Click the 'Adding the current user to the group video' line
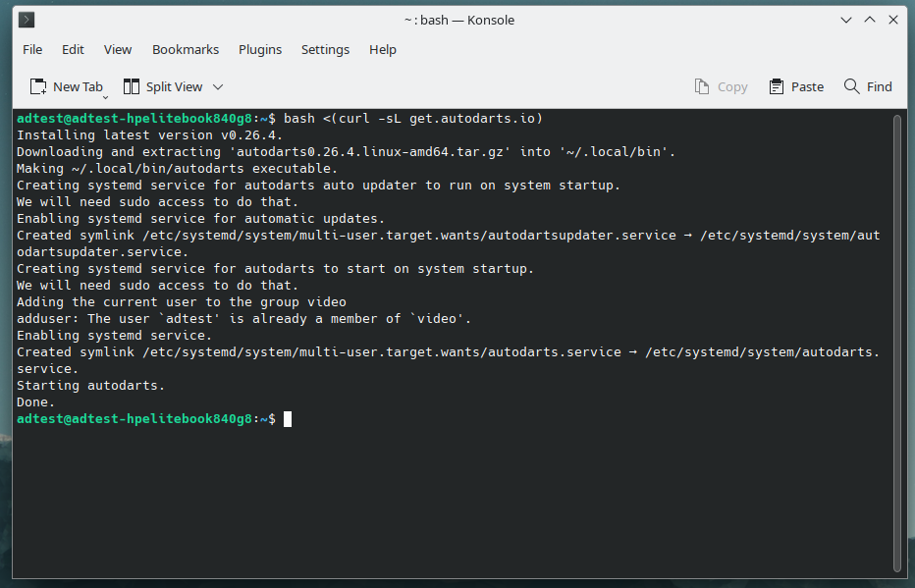Screen dimensions: 915x588 pos(182,302)
